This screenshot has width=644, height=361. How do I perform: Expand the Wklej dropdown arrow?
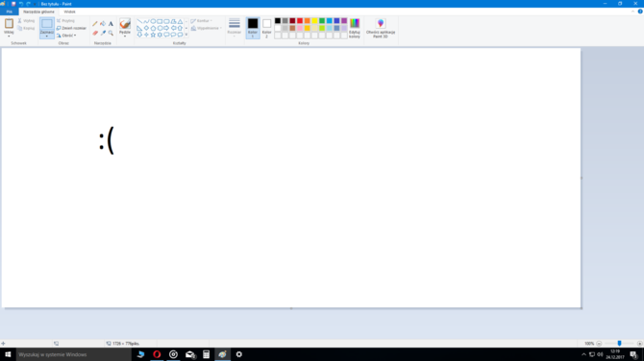point(9,36)
